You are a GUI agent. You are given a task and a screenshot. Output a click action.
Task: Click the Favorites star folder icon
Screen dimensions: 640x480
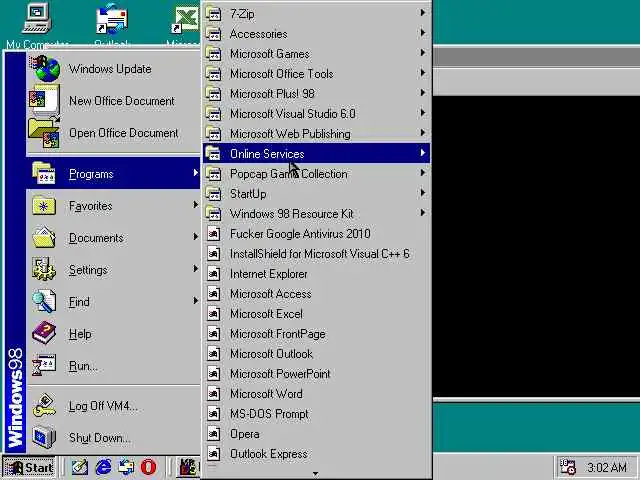44,206
